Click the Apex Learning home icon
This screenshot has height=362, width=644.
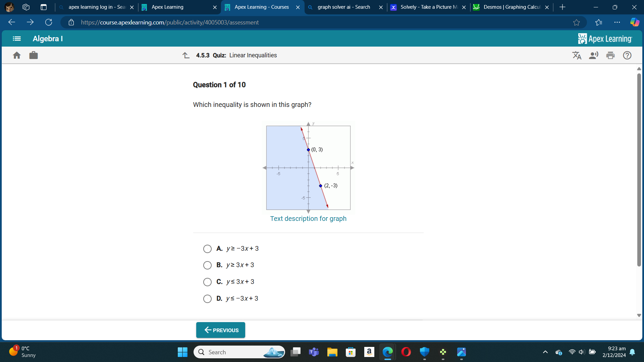pyautogui.click(x=17, y=55)
